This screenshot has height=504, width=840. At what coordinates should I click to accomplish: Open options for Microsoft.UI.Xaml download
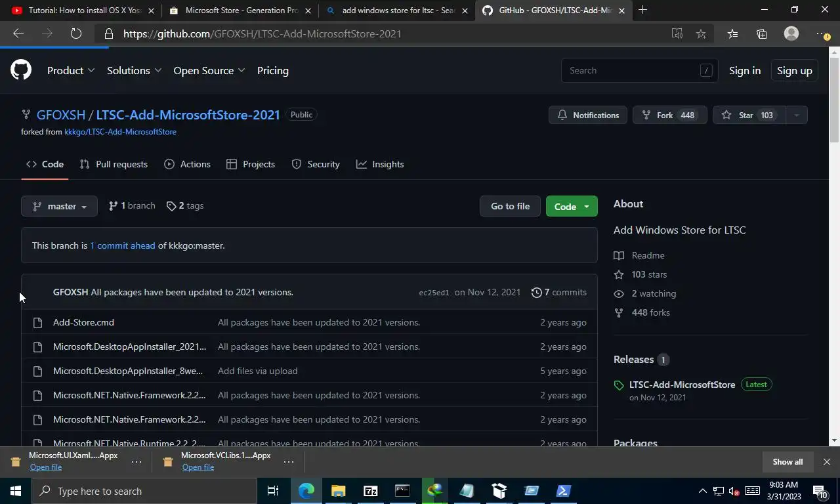point(136,462)
